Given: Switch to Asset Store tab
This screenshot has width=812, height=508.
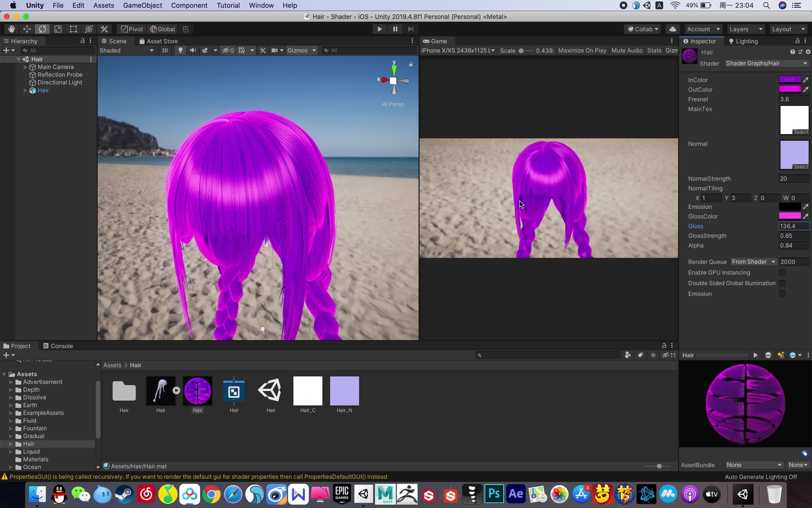Looking at the screenshot, I should 158,41.
